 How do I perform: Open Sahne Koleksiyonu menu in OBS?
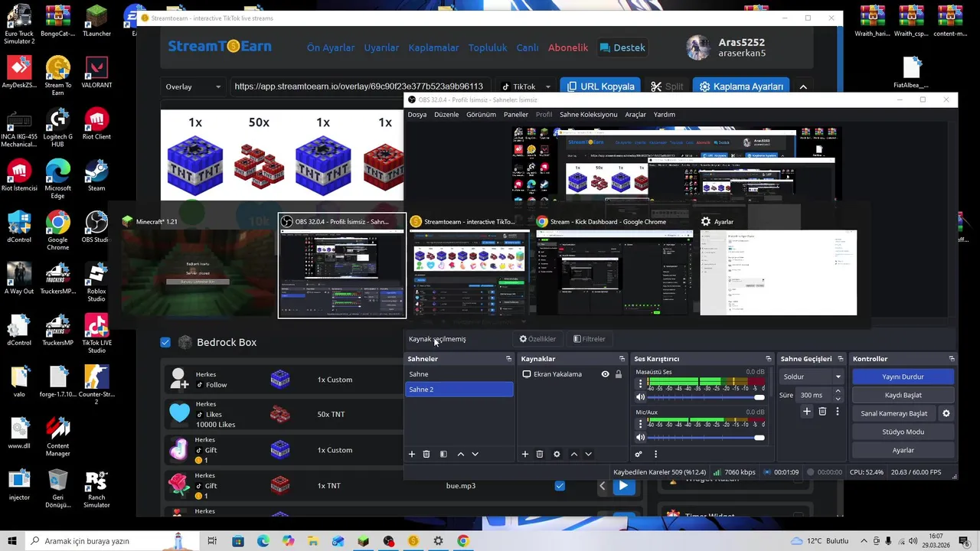(x=588, y=114)
